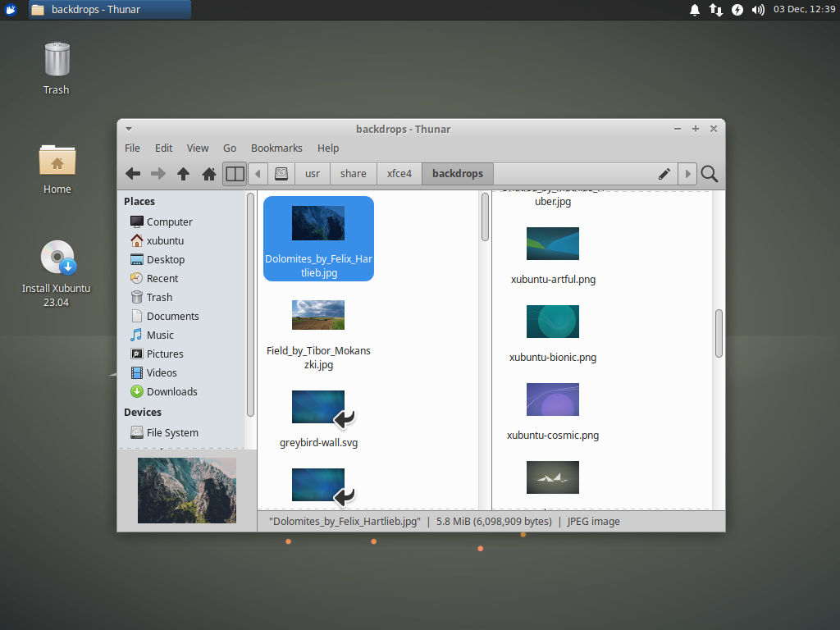Open Recent files from the sidebar

(162, 278)
